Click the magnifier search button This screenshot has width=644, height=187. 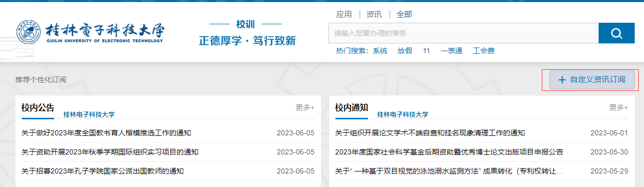pos(616,34)
